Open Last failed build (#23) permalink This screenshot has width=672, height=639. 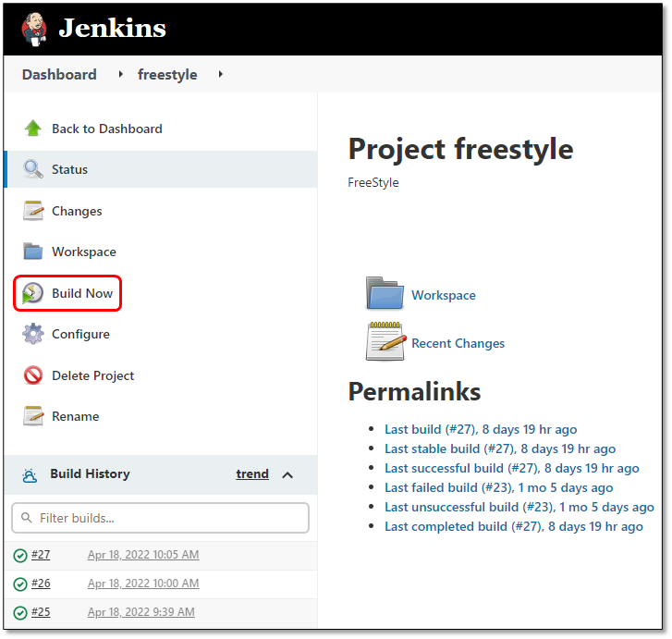click(x=499, y=487)
